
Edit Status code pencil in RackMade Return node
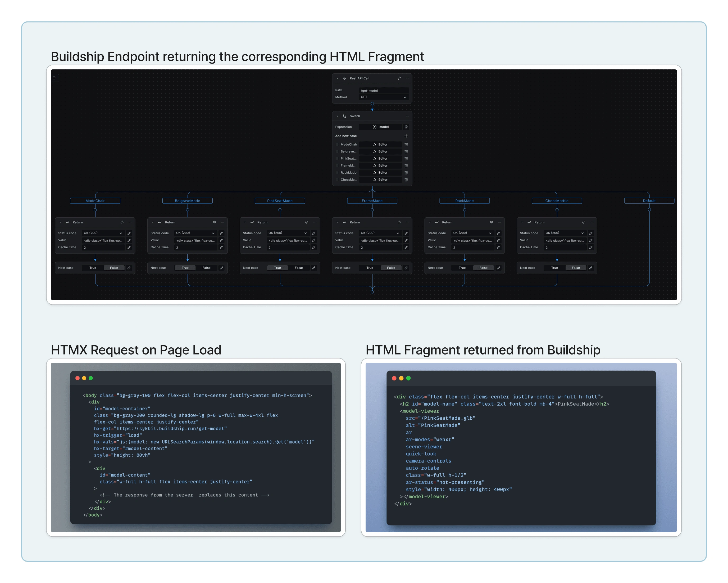(x=498, y=233)
